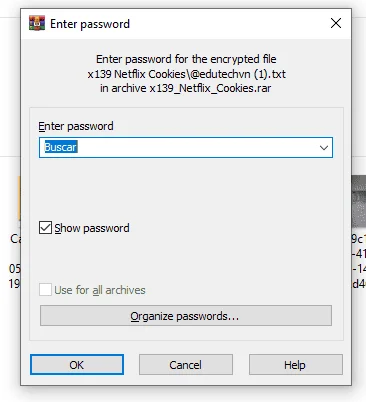Tick the 'Use for all archives' checkbox
The width and height of the screenshot is (366, 402).
[x=45, y=290]
